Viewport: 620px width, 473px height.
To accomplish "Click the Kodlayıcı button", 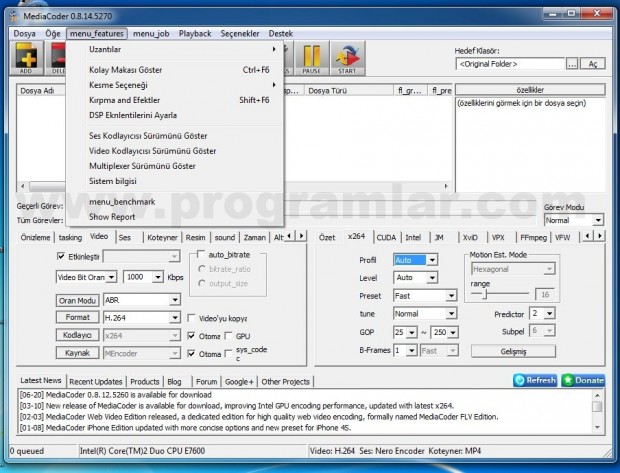I will 77,335.
